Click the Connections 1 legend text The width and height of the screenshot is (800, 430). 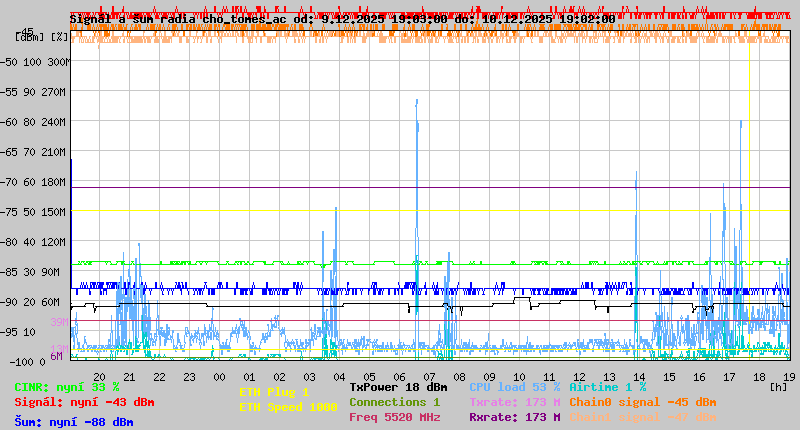coord(394,402)
